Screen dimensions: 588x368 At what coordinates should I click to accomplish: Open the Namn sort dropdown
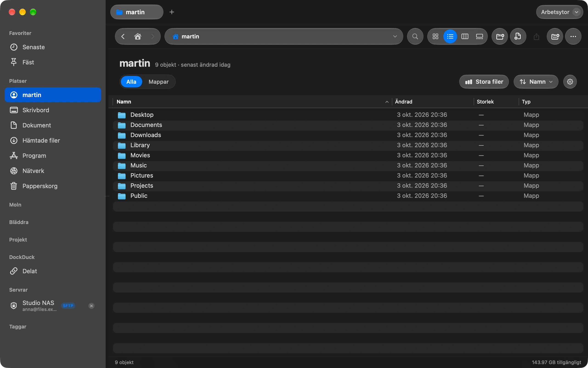click(536, 82)
